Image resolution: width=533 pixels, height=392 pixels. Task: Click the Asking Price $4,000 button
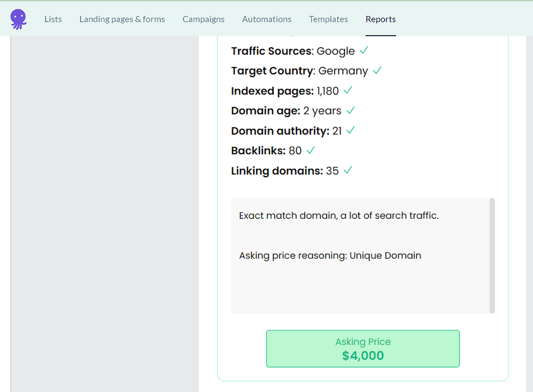click(x=363, y=349)
